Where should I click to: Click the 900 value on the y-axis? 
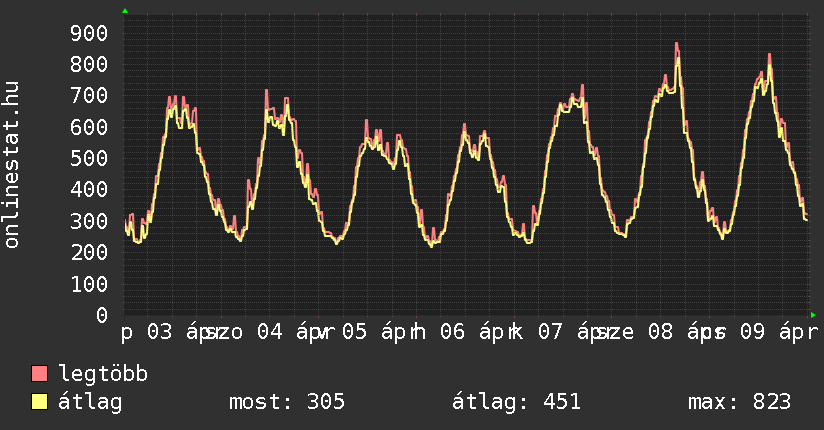tap(88, 32)
